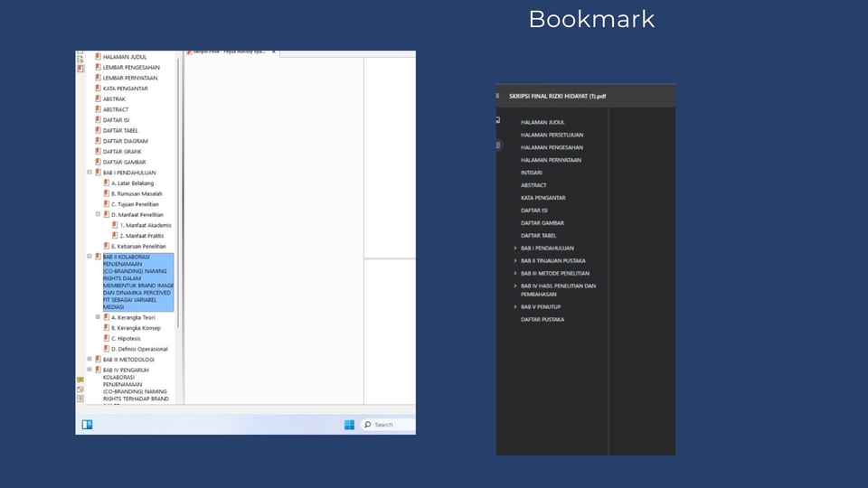Expand BAB III METODOLOGI bookmark
The image size is (868, 488).
tap(90, 359)
